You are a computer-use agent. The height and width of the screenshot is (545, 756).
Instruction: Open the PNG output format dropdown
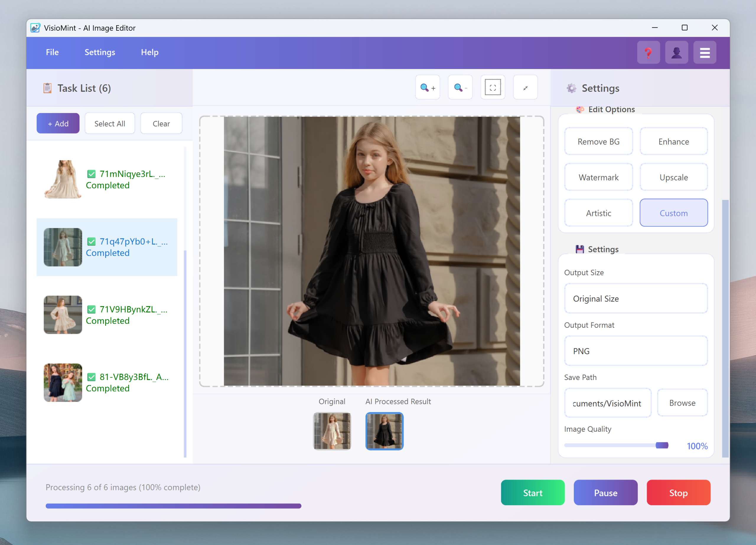coord(636,351)
